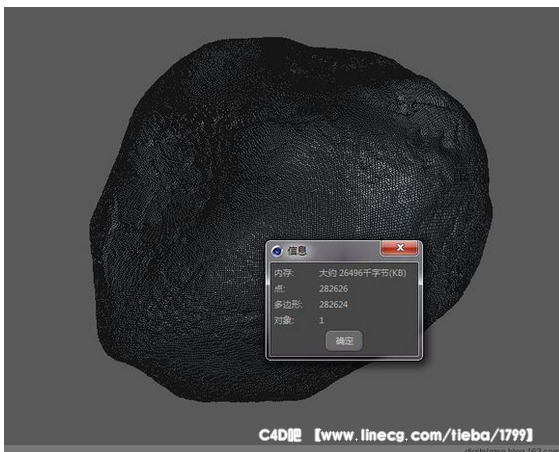
Task: Click the 内存 label in the dialog
Action: click(284, 273)
